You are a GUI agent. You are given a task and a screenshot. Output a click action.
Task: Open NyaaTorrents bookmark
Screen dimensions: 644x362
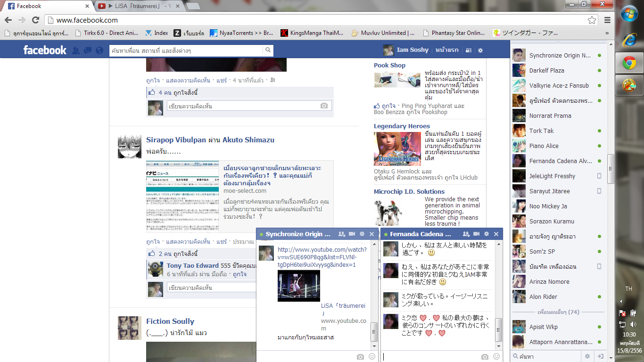pos(241,33)
